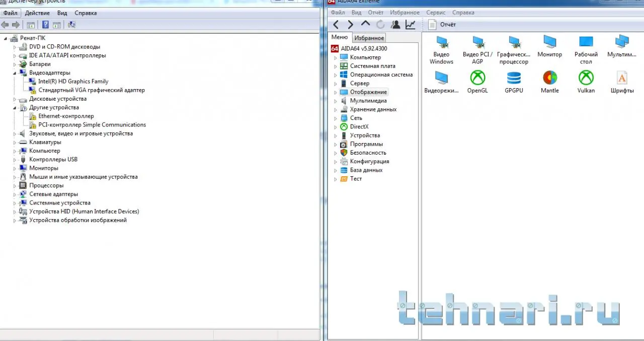This screenshot has width=644, height=341.
Task: Open the Видеорежимы icon
Action: coord(441,82)
